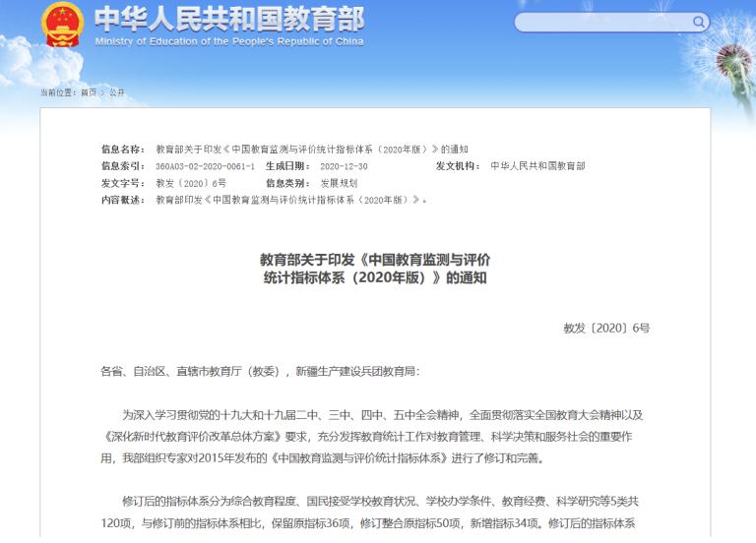Click paragraph starting 为深入学习贯彻党的十九大

coord(372,437)
